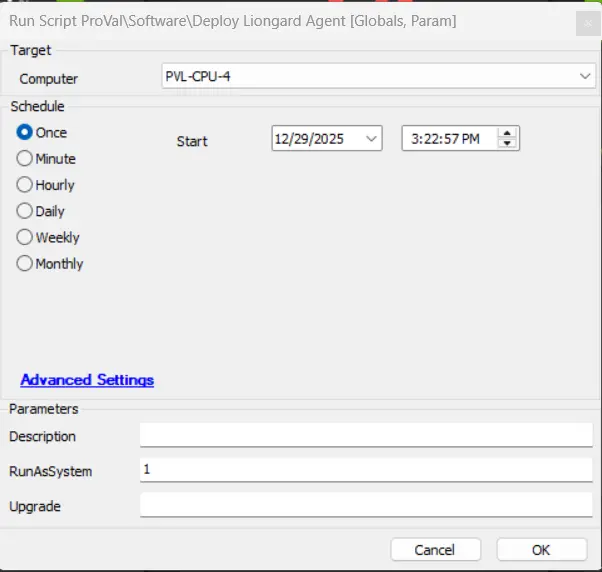Click the Upgrade parameter input box
Screen dimensions: 602x572
click(x=366, y=505)
